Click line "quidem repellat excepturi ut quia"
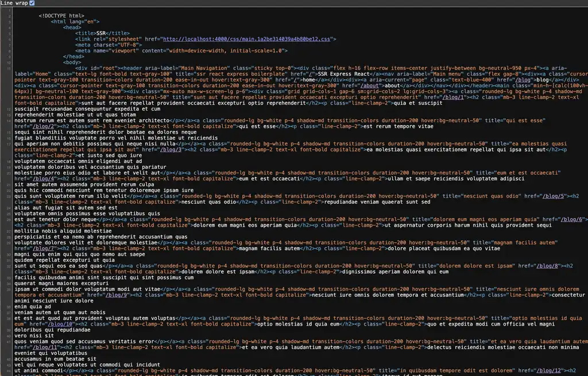 (x=64, y=260)
